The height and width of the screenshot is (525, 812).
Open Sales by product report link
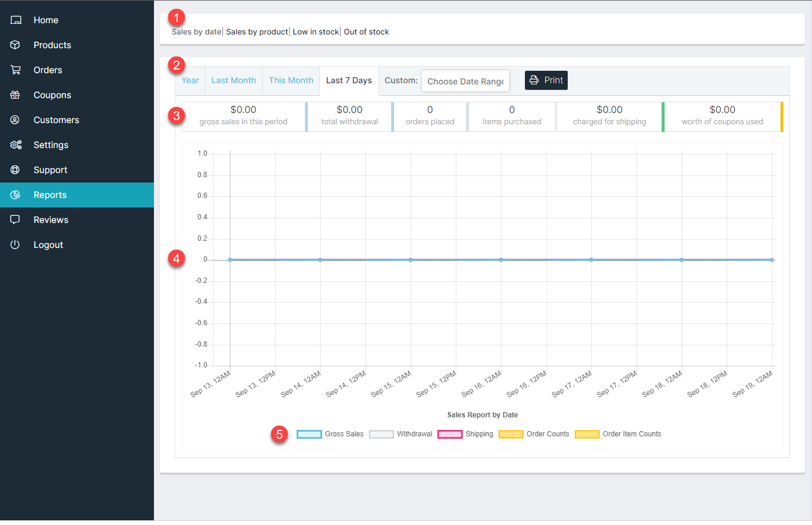click(257, 32)
